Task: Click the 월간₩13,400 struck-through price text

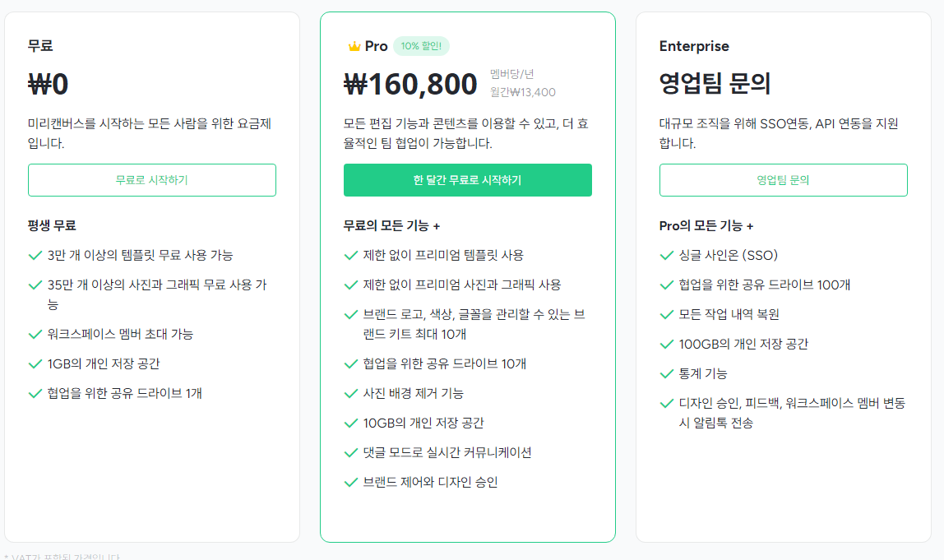Action: coord(523,92)
